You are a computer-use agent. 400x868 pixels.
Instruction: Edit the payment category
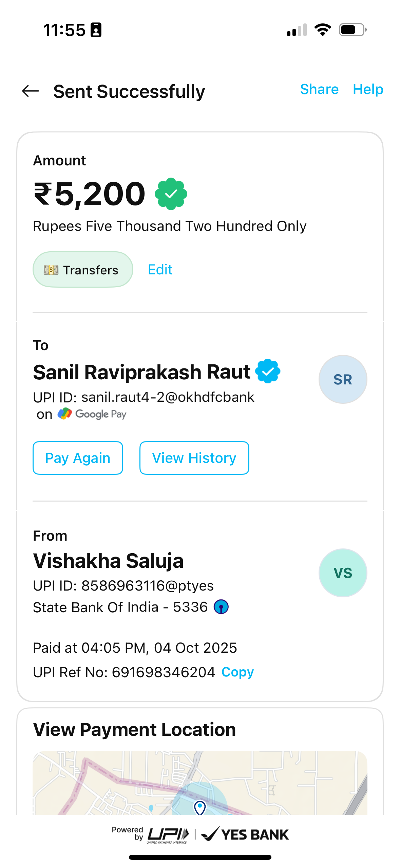(x=160, y=270)
